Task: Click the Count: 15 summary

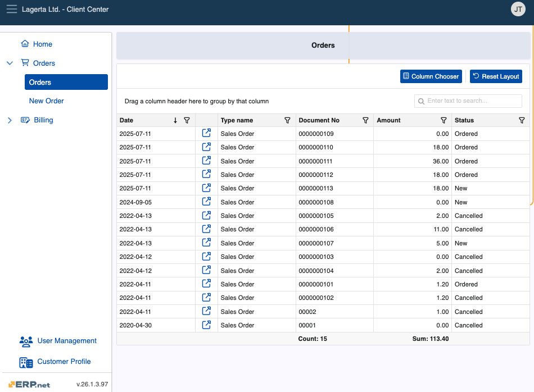Action: (313, 339)
